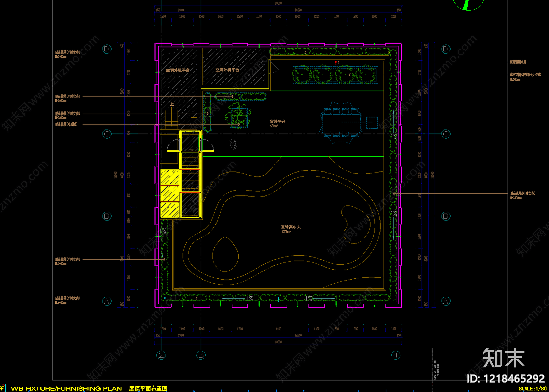Click the right 空调外机平台 room label
The width and height of the screenshot is (549, 392).
[x=227, y=70]
